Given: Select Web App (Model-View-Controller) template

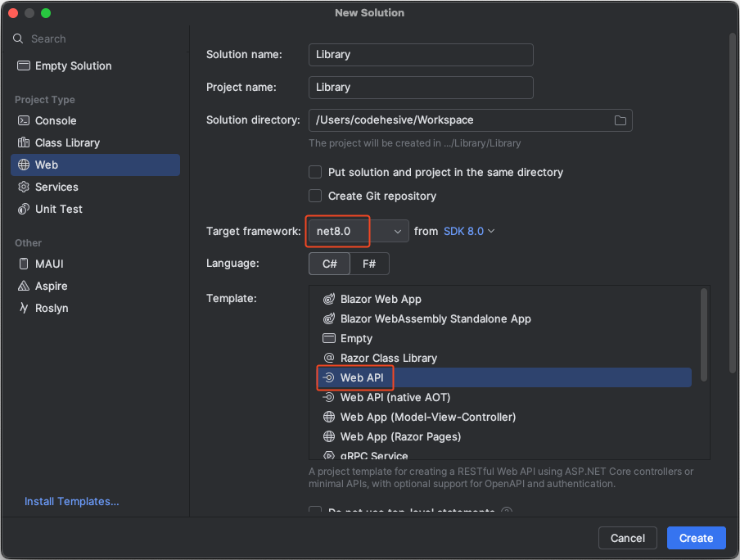Looking at the screenshot, I should coord(505,417).
